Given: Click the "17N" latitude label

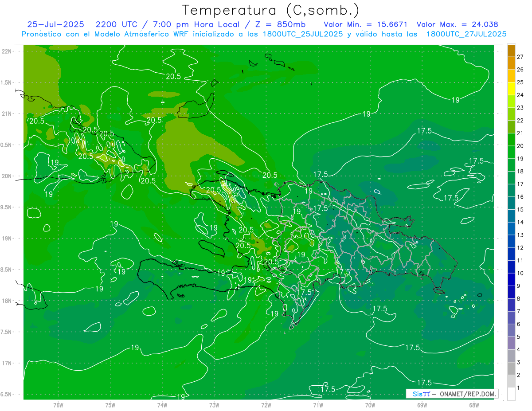Looking at the screenshot, I should click(x=7, y=363).
